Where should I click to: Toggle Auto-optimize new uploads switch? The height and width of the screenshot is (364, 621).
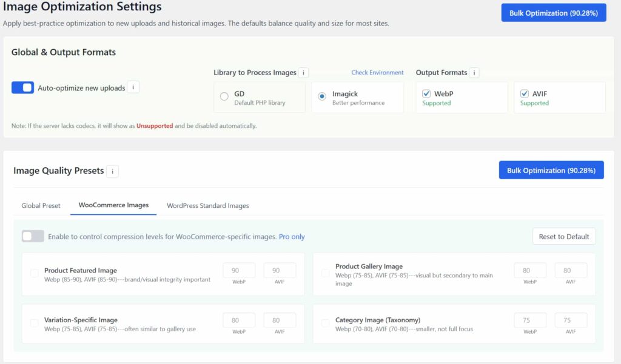[x=23, y=88]
